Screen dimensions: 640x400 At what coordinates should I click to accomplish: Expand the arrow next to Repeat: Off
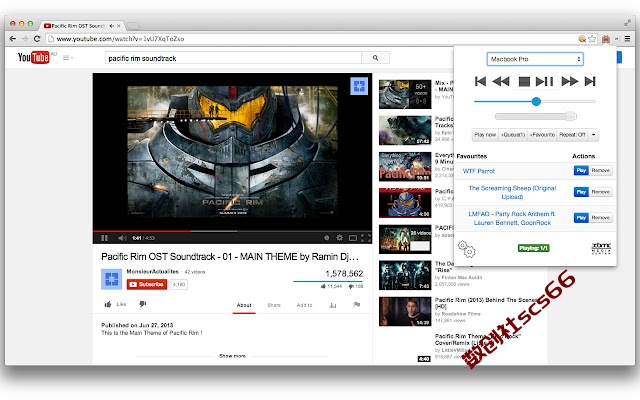click(x=593, y=135)
